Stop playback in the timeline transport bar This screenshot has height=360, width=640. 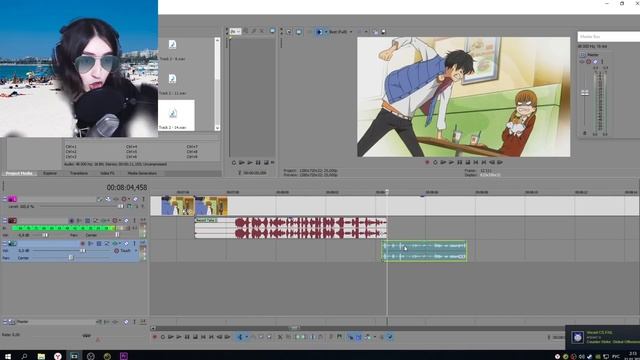tap(196, 337)
